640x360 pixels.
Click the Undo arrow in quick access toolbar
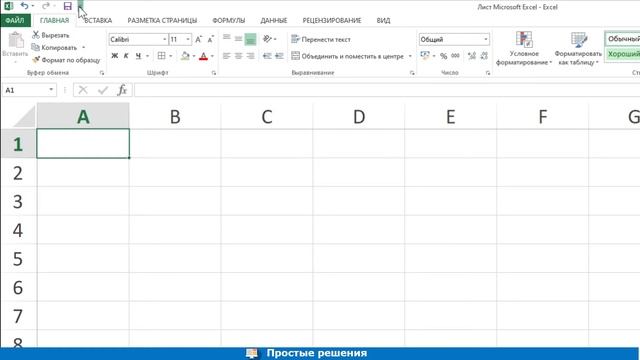[24, 6]
